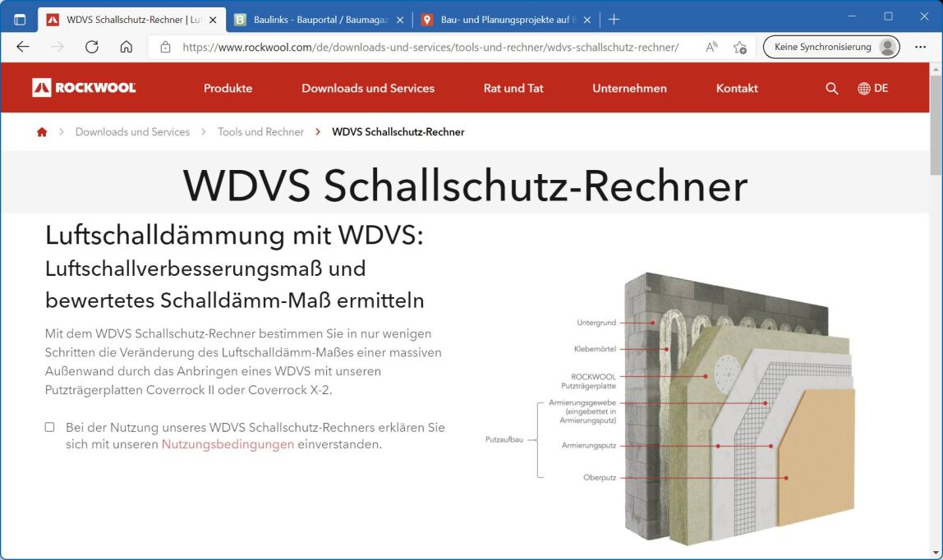Click the Luftschalldämmung mit WDVS heading
Screen dimensions: 943x560
pos(235,235)
